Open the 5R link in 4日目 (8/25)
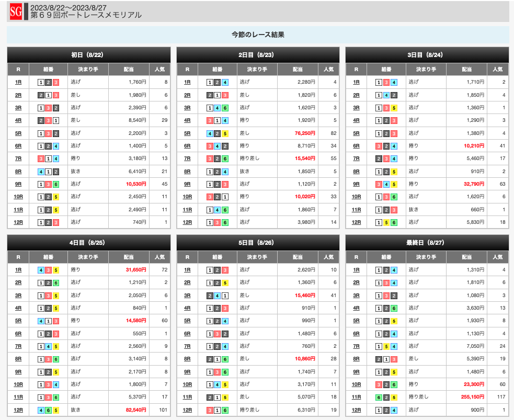514x420 pixels. pyautogui.click(x=18, y=321)
